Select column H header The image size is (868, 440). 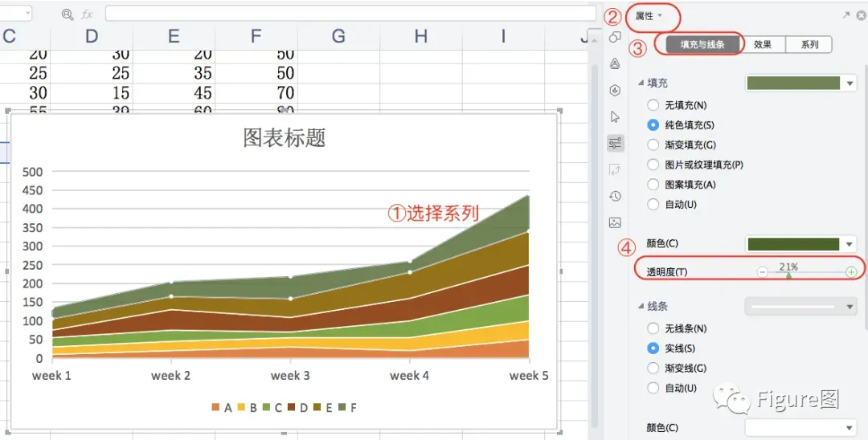tap(420, 36)
